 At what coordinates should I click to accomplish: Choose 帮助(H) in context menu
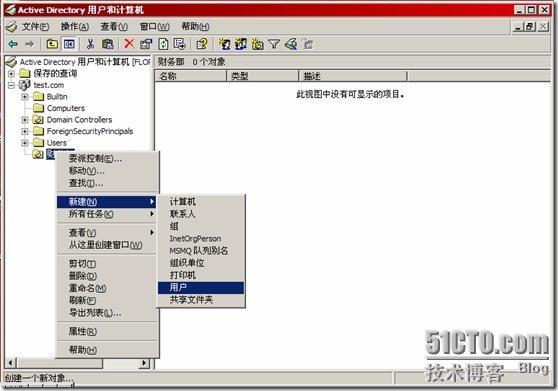tap(107, 350)
